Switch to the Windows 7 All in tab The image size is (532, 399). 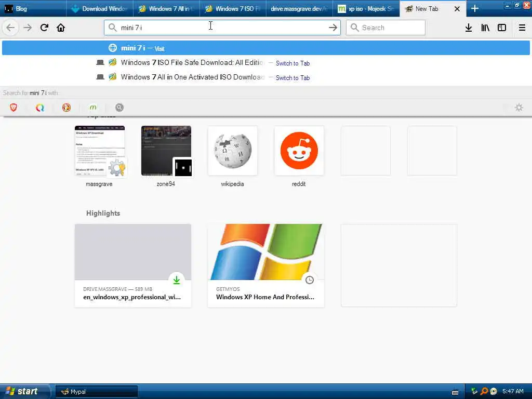pos(167,8)
